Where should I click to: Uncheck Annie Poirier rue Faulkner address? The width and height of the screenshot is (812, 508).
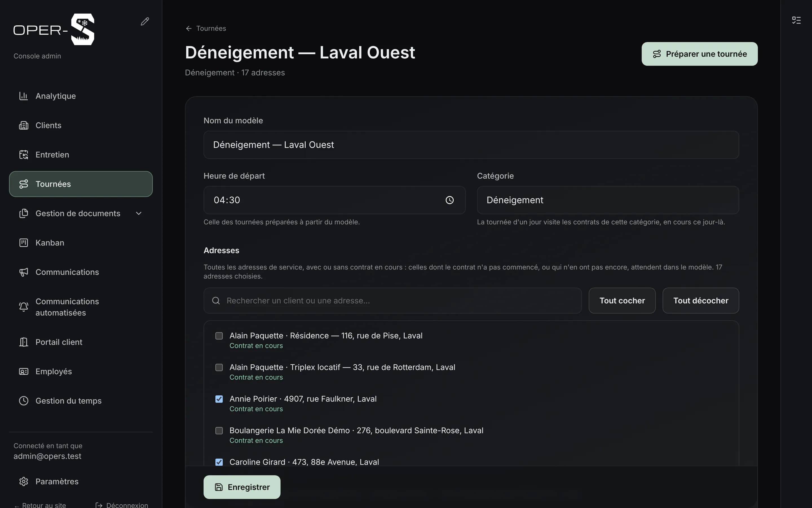click(219, 399)
